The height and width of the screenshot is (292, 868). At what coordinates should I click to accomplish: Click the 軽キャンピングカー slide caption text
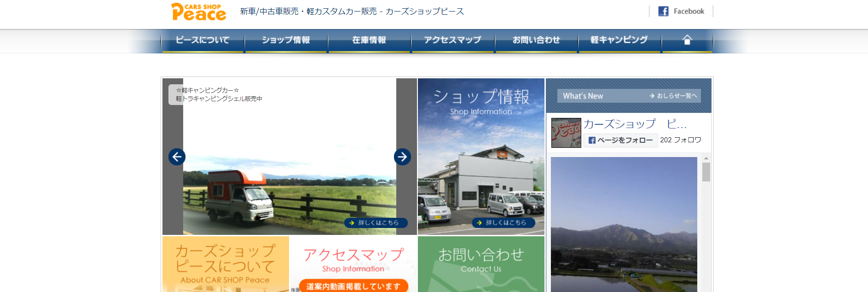coord(219,94)
